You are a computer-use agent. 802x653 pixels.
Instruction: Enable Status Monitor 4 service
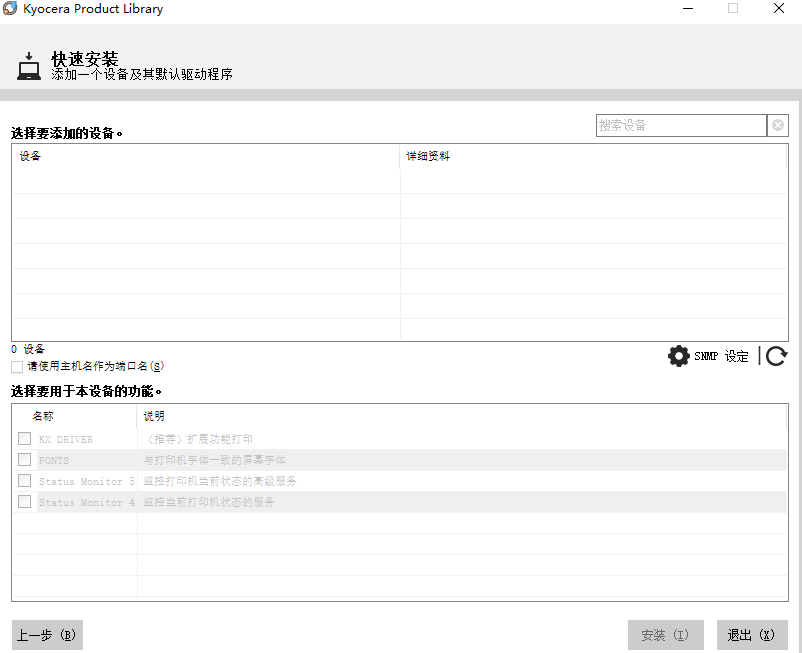(x=25, y=501)
